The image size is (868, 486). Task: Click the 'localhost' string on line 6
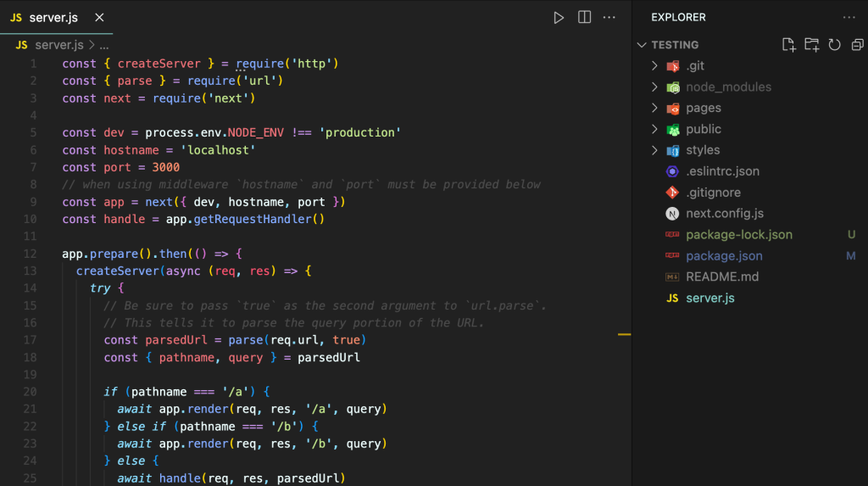point(218,150)
